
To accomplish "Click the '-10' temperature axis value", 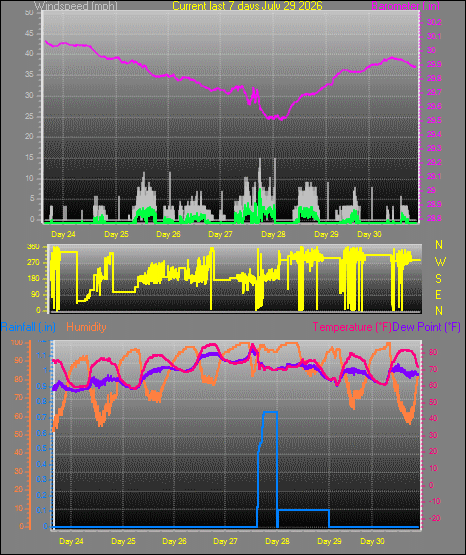I will click(434, 501).
